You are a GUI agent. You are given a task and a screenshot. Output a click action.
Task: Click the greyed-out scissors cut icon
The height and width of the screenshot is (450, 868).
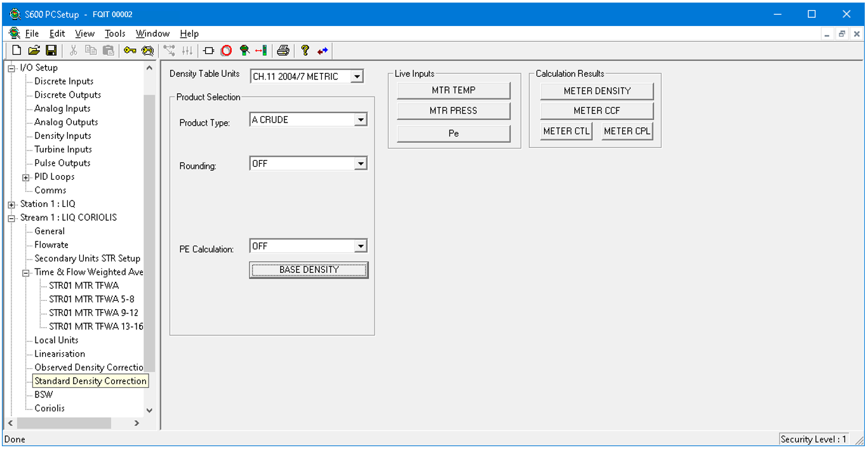click(x=74, y=51)
